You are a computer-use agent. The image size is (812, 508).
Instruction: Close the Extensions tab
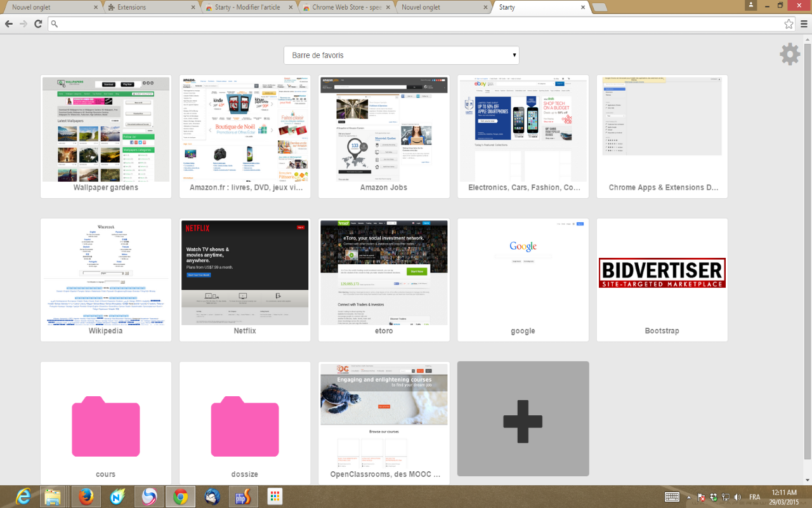coord(193,8)
